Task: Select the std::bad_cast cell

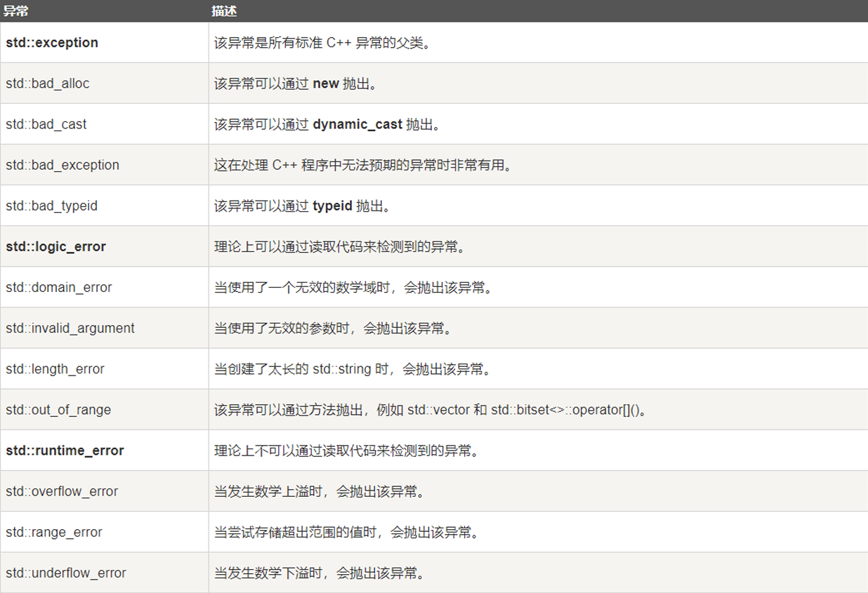Action: 104,124
